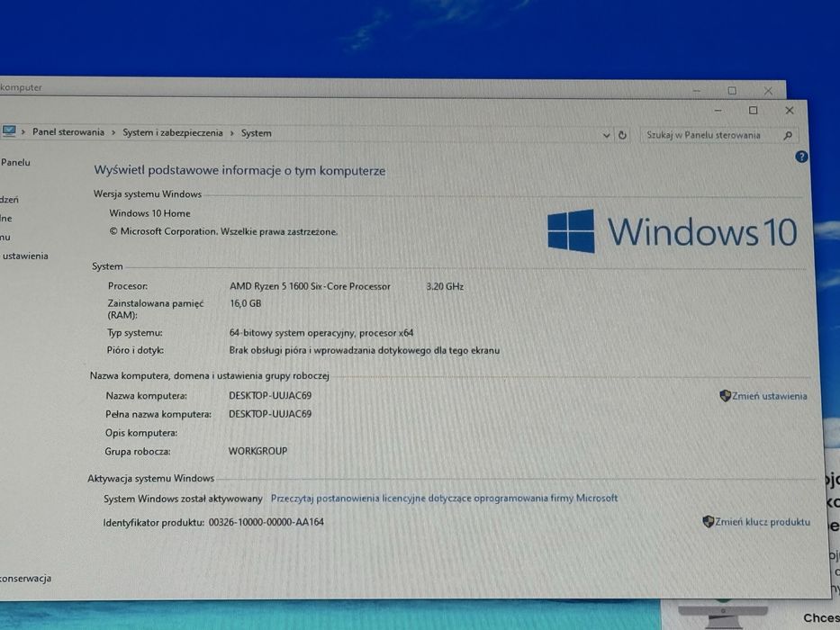Click the computer icon in the address bar
The image size is (840, 630).
pyautogui.click(x=9, y=131)
